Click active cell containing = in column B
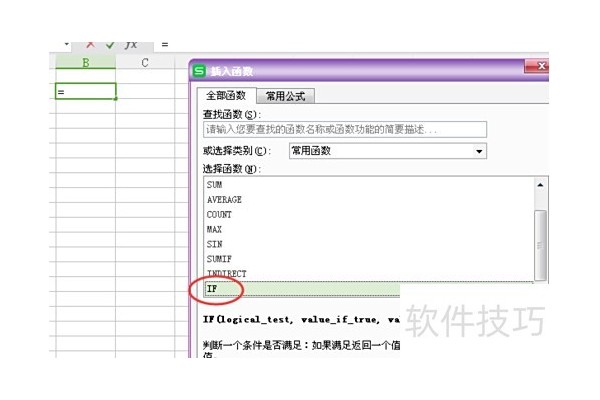600x400 pixels. (86, 91)
